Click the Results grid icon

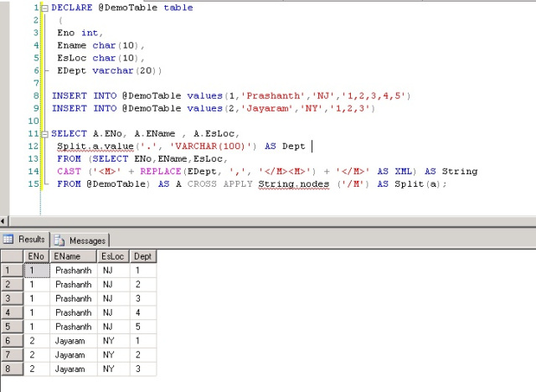[8, 239]
